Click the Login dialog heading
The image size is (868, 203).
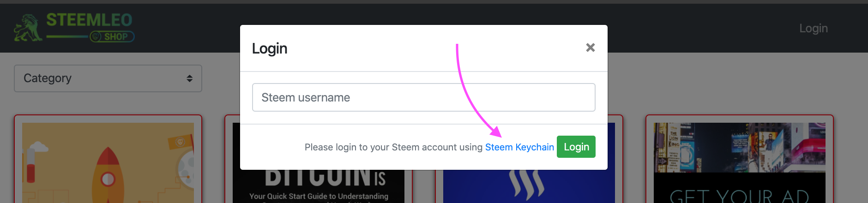(270, 48)
